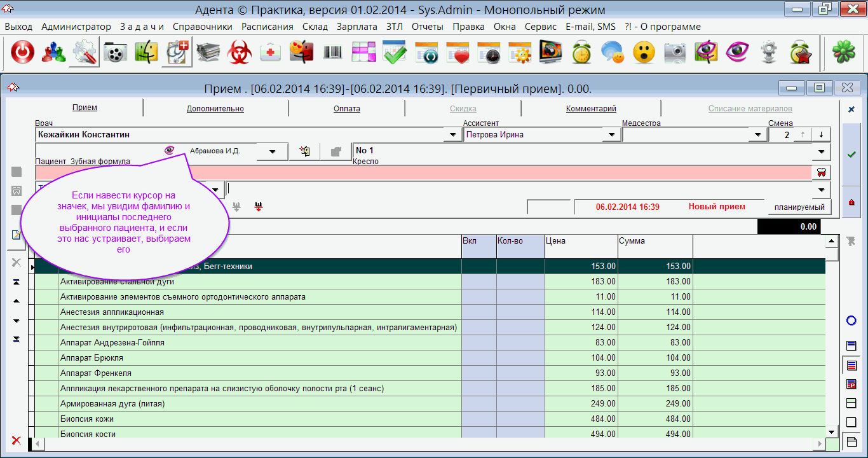Decrease Смена with the down arrow
The image size is (868, 458).
[821, 135]
